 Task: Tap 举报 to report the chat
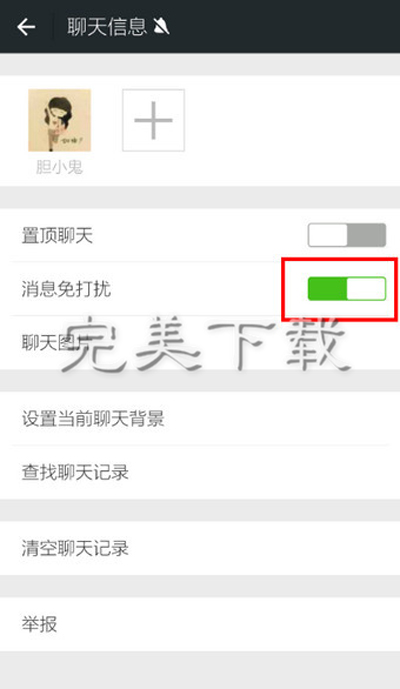200,624
